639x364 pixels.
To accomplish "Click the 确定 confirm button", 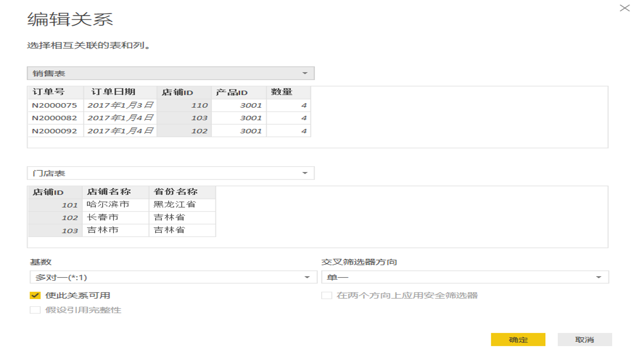I will [518, 339].
